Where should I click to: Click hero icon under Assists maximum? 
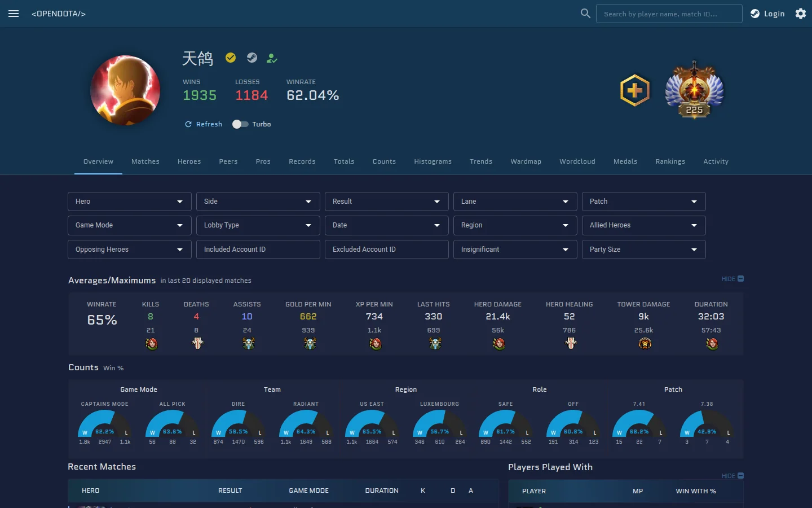[249, 343]
